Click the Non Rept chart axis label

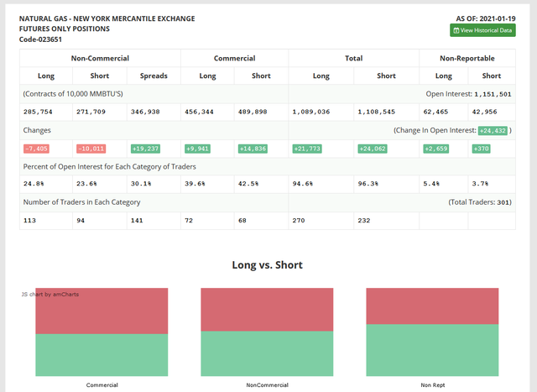pos(433,385)
